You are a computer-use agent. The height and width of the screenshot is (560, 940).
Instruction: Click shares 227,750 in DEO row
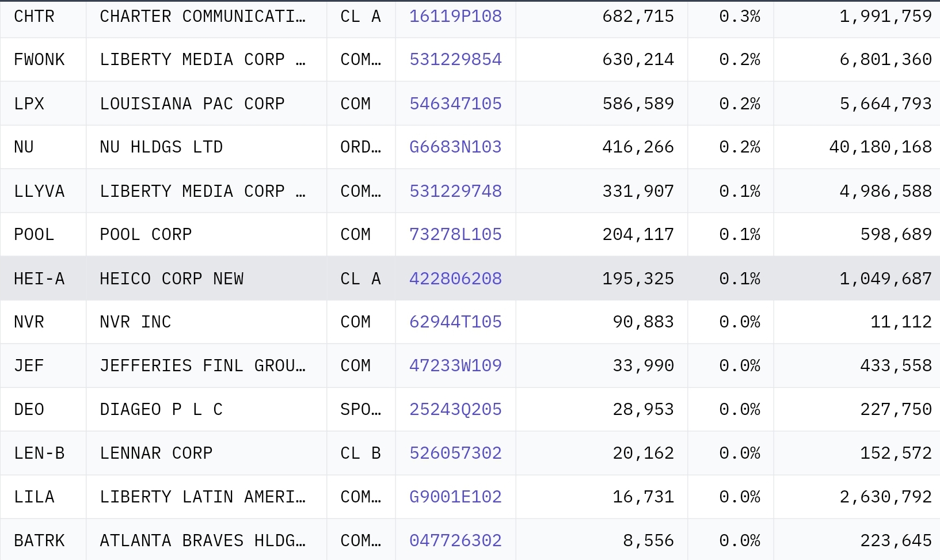click(x=896, y=409)
